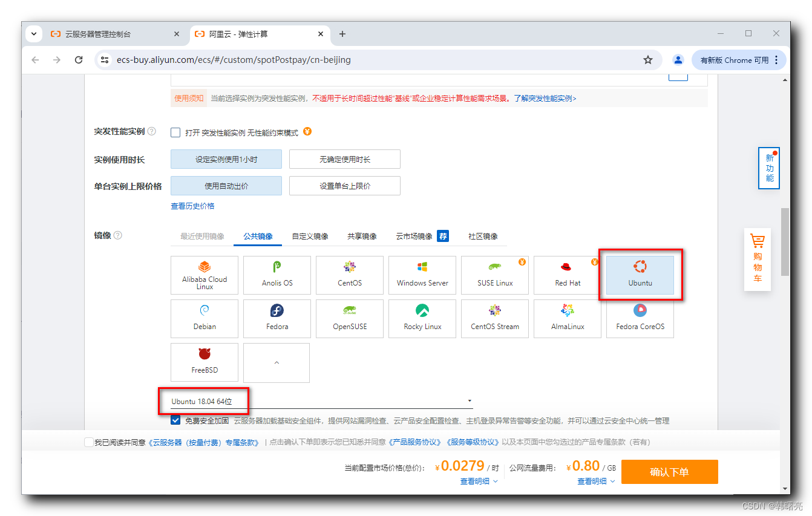
Task: Switch to the 自定义镜像 tab
Action: pos(310,236)
